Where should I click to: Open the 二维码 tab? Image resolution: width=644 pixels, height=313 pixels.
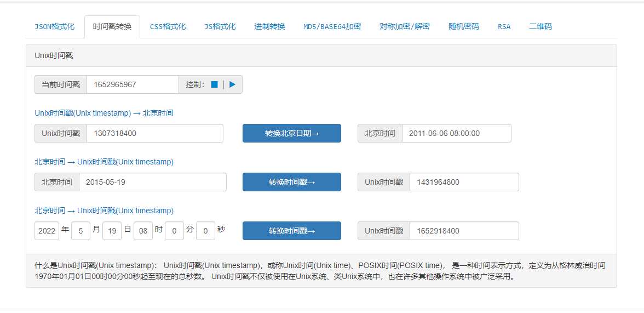coord(540,27)
